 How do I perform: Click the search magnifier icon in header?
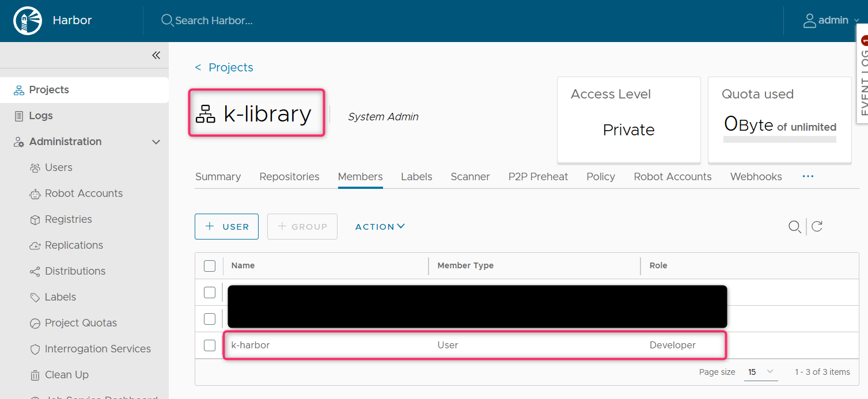tap(167, 21)
